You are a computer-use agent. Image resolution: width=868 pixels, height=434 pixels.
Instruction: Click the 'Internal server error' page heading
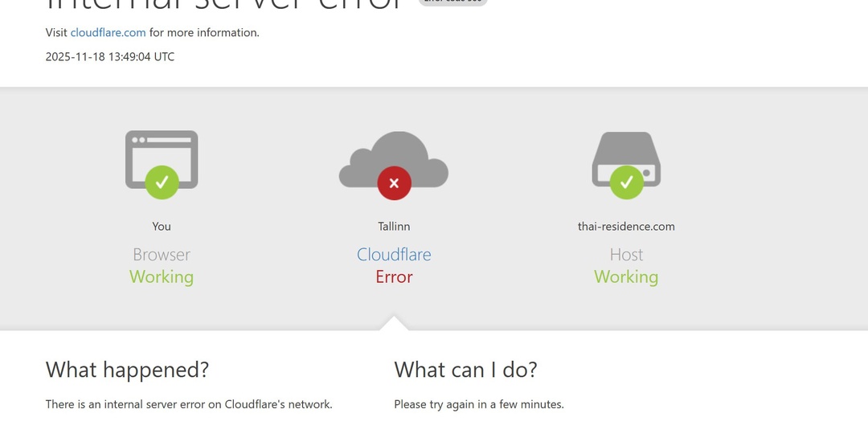(x=226, y=6)
